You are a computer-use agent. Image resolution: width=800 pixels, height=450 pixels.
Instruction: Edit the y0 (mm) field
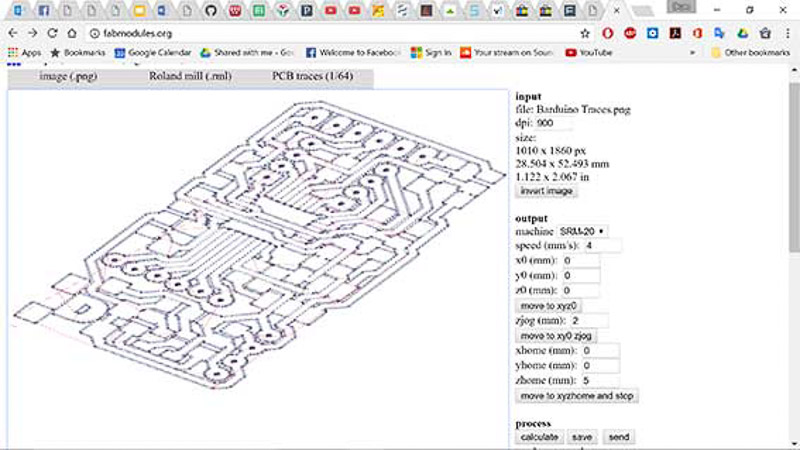tap(581, 276)
